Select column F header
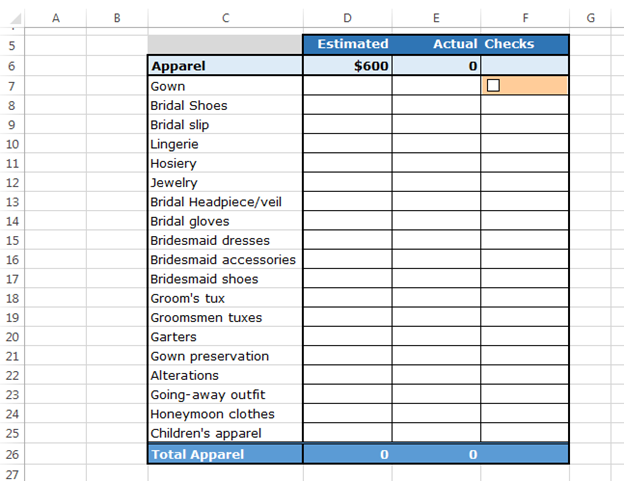The height and width of the screenshot is (481, 624). pos(525,18)
